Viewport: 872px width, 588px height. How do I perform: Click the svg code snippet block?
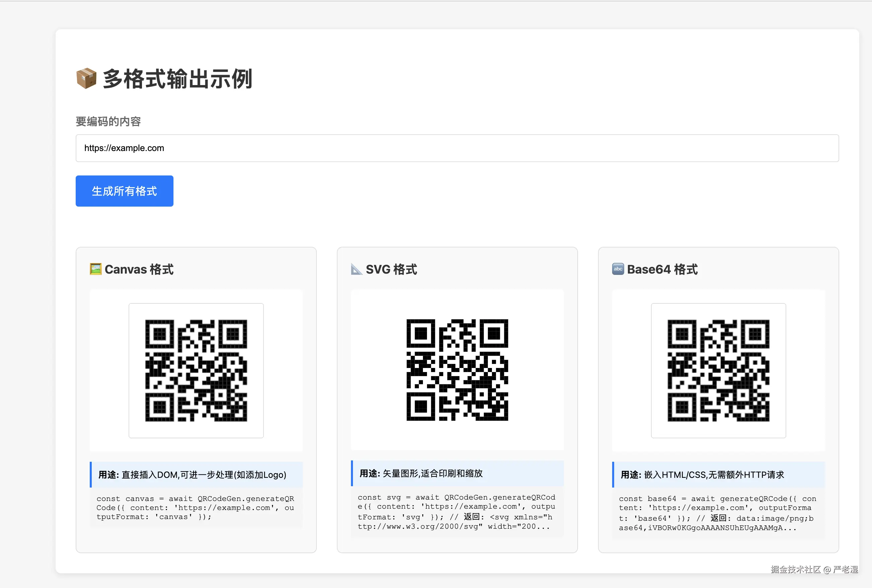click(x=457, y=512)
